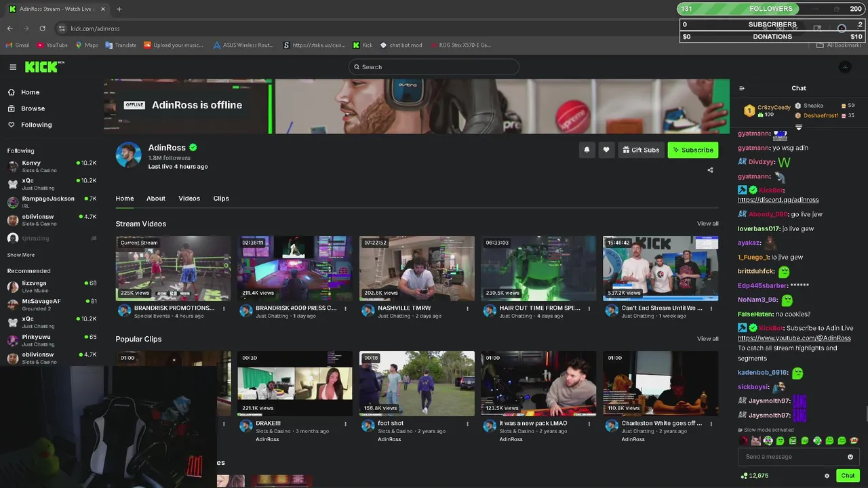Screen dimensions: 868x488
Task: Click AdinRoss profile avatar picture
Action: [x=128, y=155]
